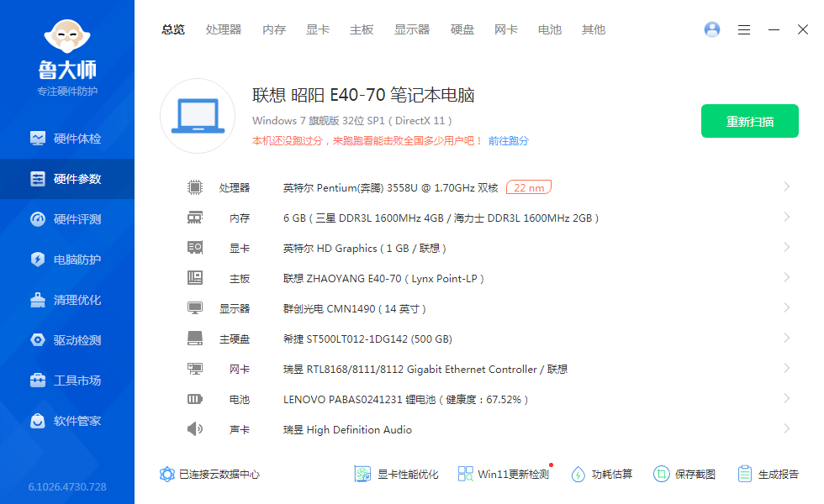The width and height of the screenshot is (824, 504).
Task: Open the hamburger main menu icon
Action: pos(743,30)
